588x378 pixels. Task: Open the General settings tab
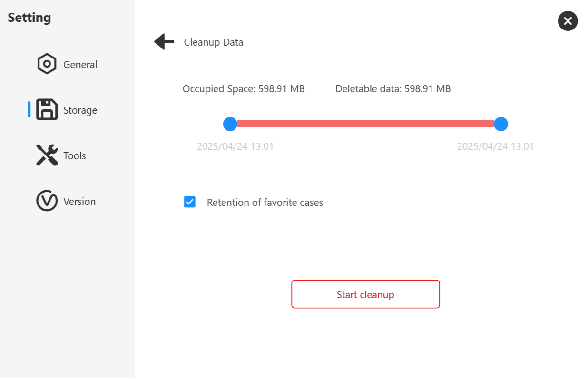point(80,65)
